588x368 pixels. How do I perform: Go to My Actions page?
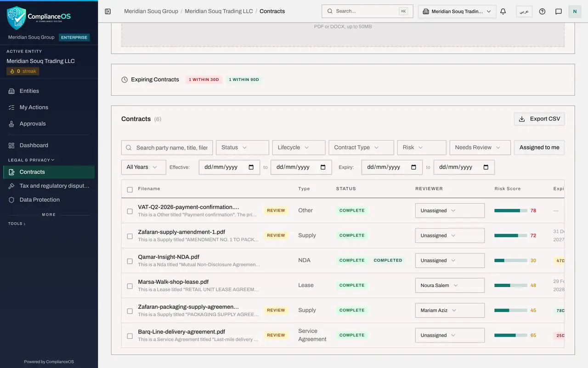tap(49, 107)
